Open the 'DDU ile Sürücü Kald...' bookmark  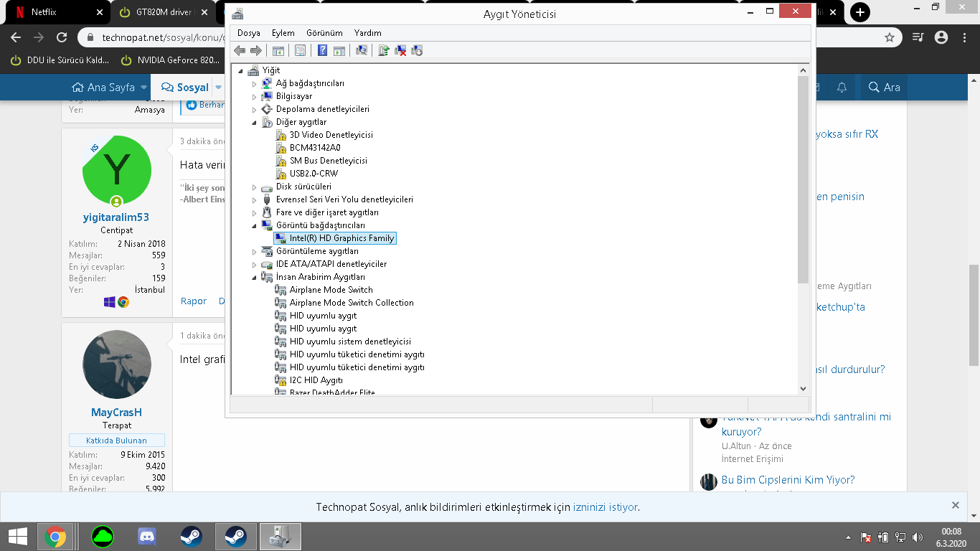(x=60, y=60)
